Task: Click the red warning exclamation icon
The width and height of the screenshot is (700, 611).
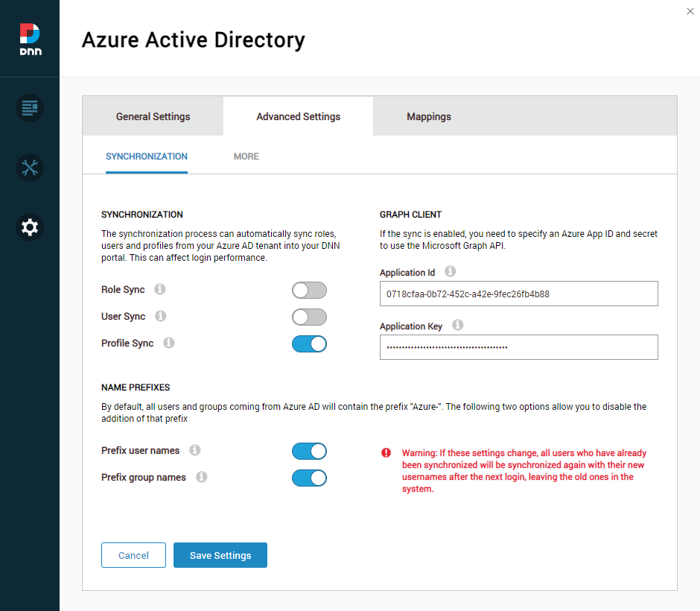Action: [x=386, y=453]
